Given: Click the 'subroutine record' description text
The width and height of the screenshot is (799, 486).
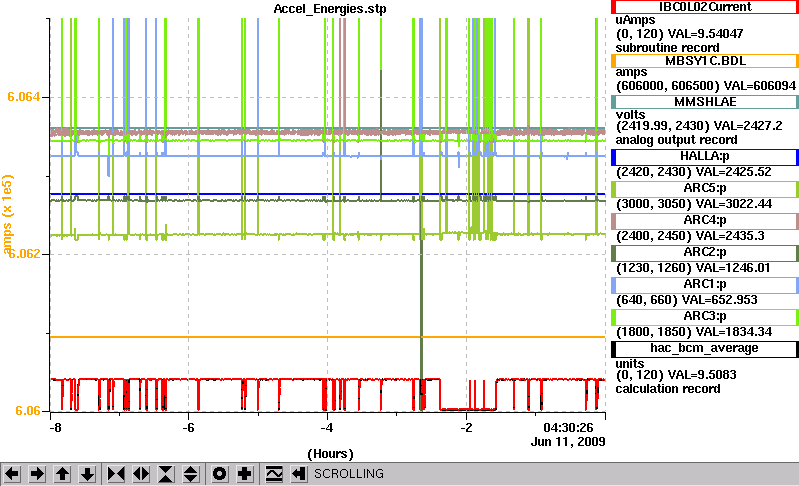Looking at the screenshot, I should tap(667, 48).
